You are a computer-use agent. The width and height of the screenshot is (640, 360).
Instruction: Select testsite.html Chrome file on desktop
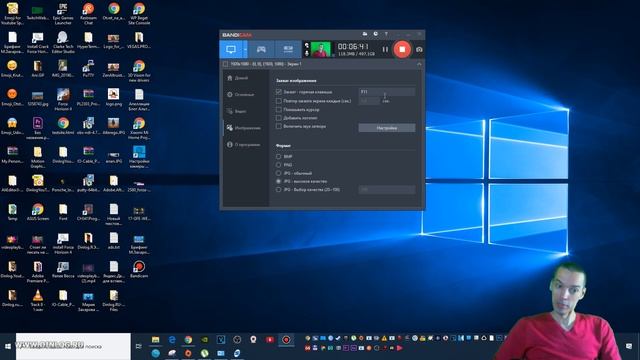point(63,126)
